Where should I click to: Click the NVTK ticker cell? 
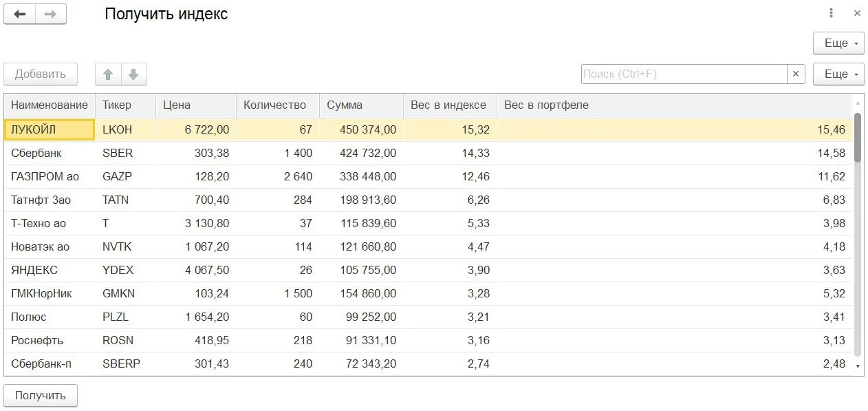(x=126, y=246)
